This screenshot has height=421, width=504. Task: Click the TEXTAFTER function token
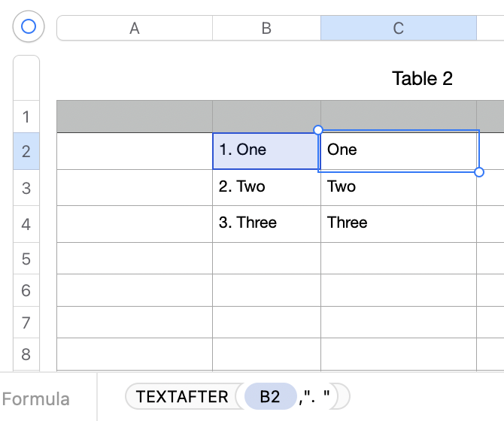point(182,397)
